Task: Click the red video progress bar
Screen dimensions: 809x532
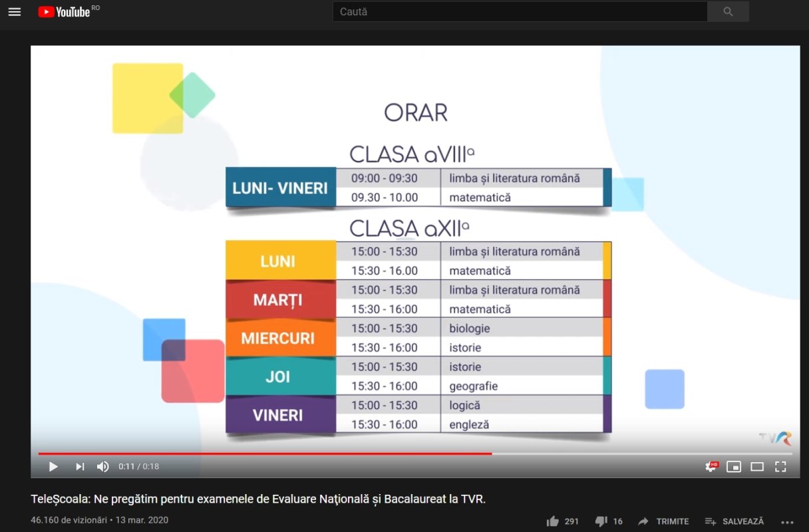Action: pos(266,451)
